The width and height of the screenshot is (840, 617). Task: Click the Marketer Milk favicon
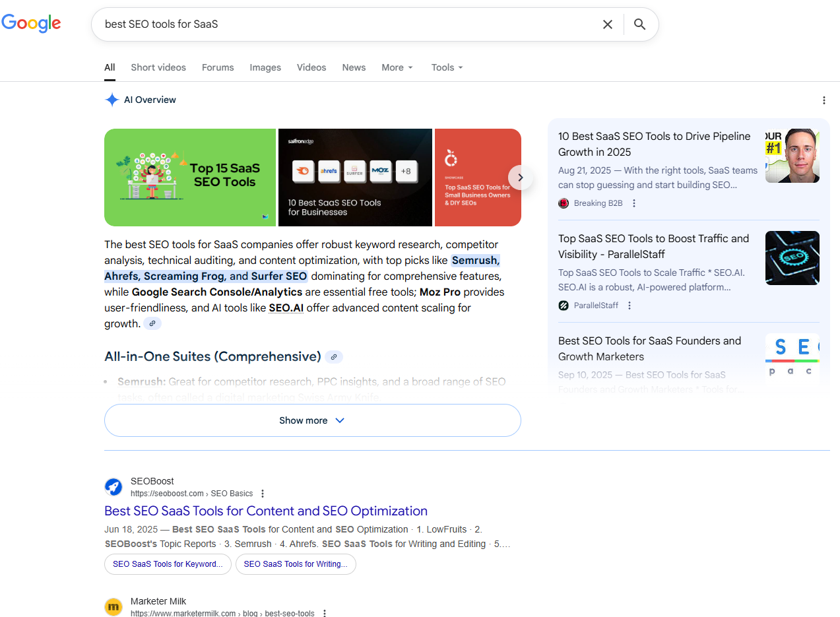pos(113,607)
